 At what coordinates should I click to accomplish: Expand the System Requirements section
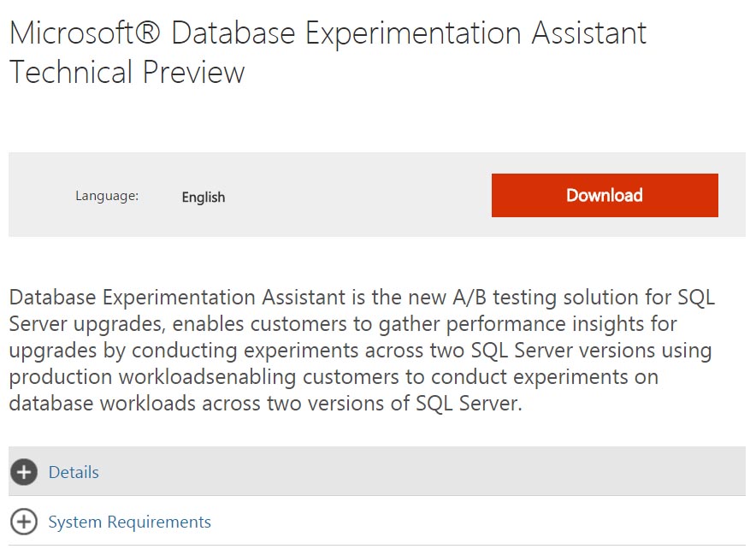(129, 522)
